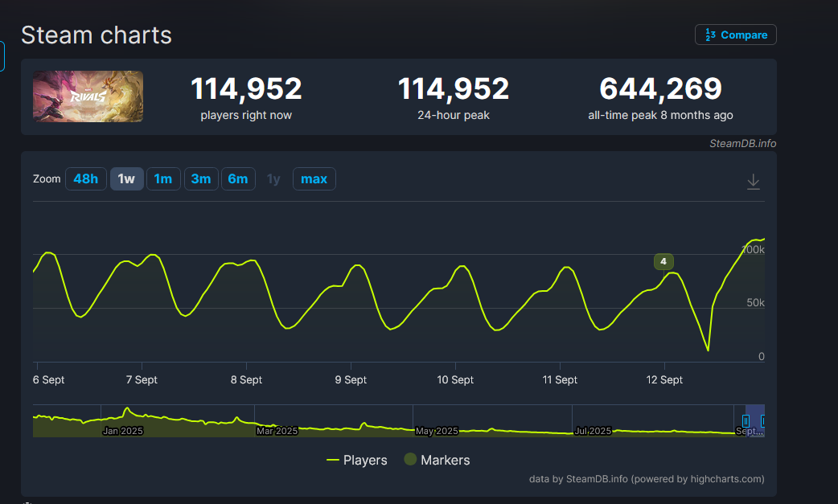Viewport: 838px width, 504px height.
Task: Select the 48h zoom range
Action: click(85, 179)
